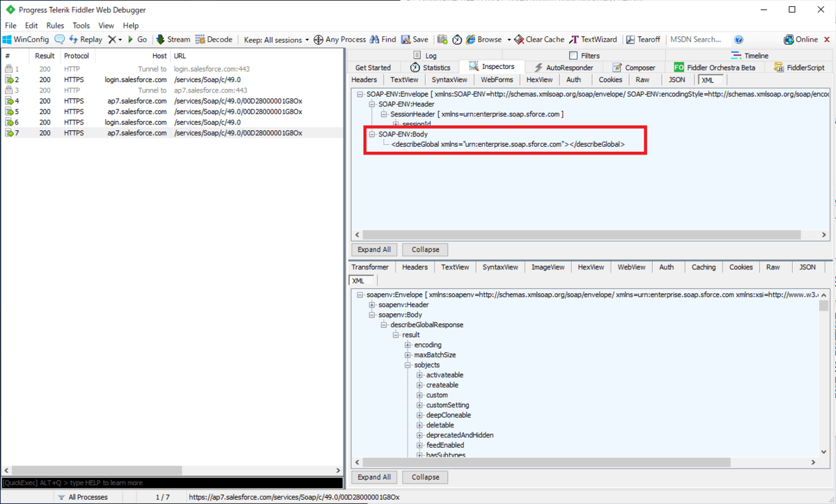Toggle the Decode button
This screenshot has height=504, width=836.
tap(214, 40)
